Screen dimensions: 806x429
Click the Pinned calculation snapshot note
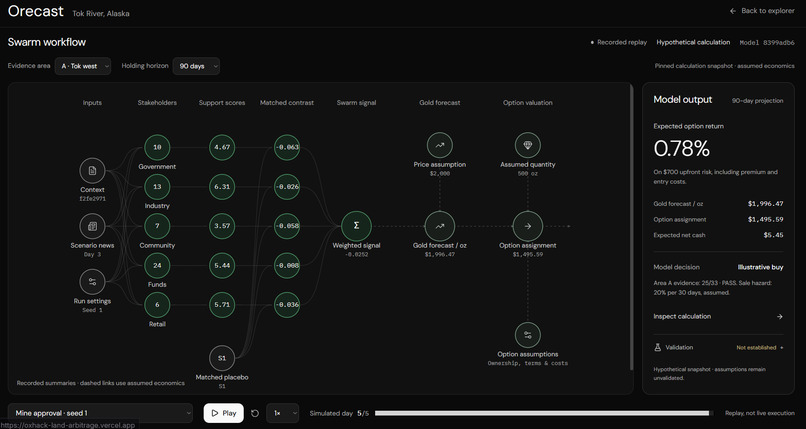pos(725,66)
